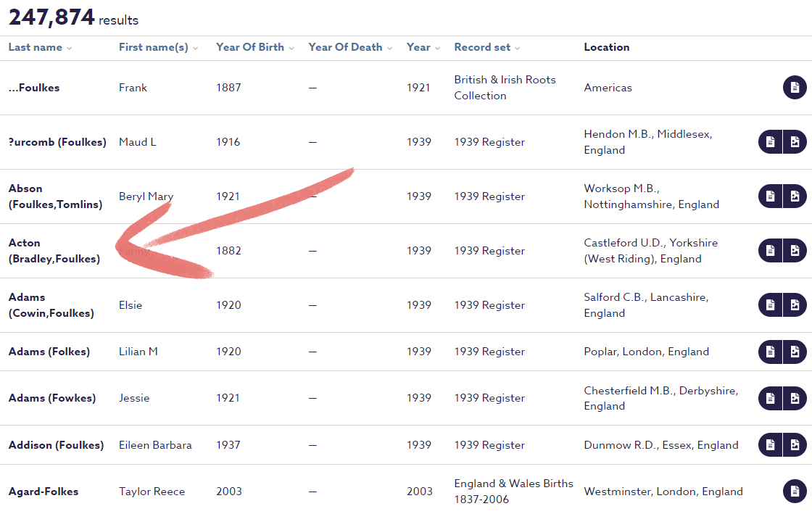The image size is (812, 514).
Task: Click England & Wales Births 1837-2006 text
Action: click(514, 492)
